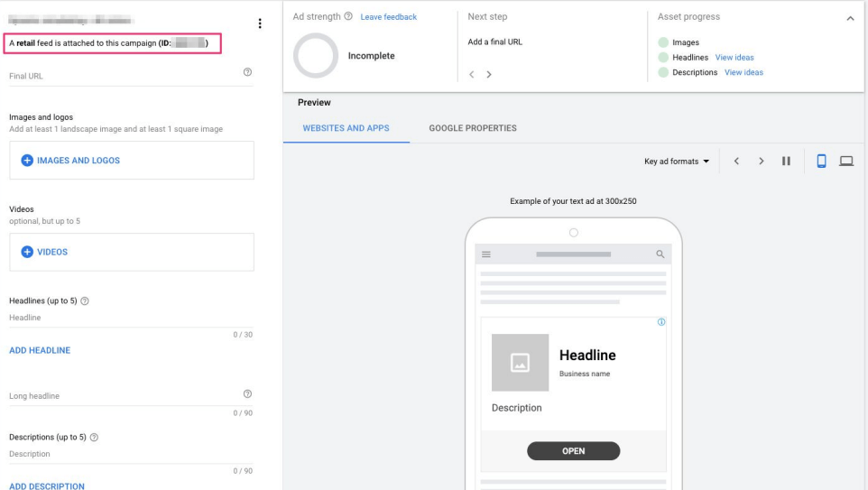Click the Images status indicator dot
Viewport: 868px width, 490px height.
pyautogui.click(x=663, y=42)
